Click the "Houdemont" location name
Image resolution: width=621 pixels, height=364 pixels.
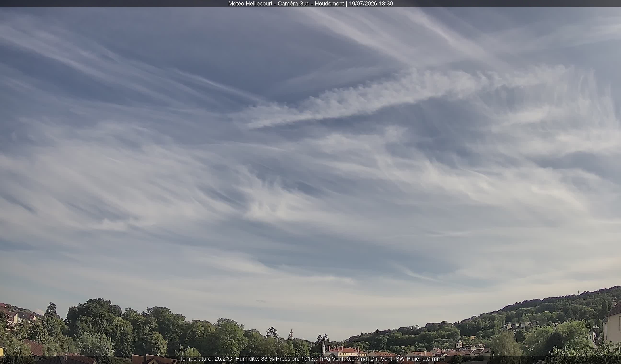tap(329, 4)
